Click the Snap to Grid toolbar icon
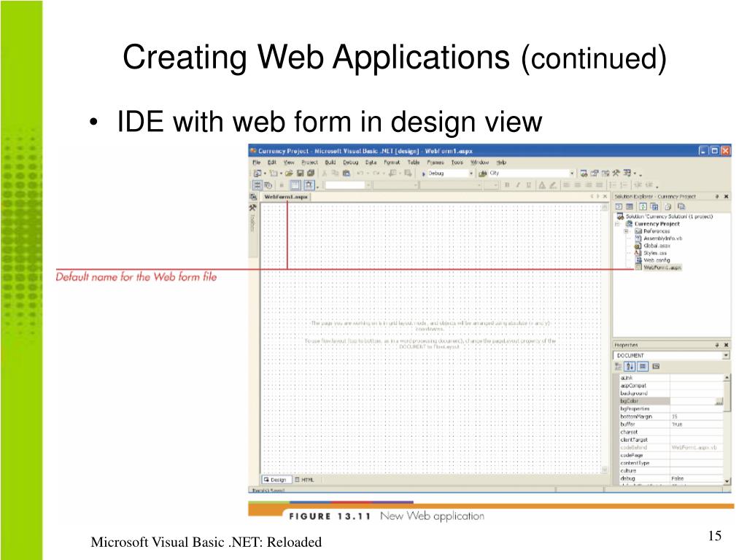Screen dimensions: 747x560 (x=309, y=185)
